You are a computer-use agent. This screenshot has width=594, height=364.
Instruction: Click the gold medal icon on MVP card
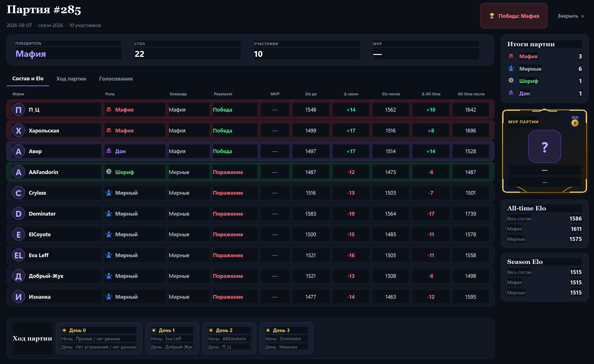pos(575,121)
